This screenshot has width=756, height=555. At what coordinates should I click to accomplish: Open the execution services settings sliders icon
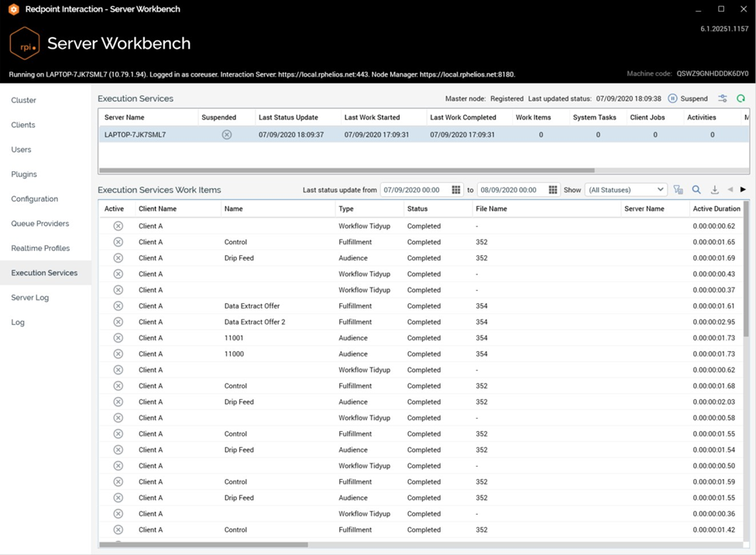pyautogui.click(x=722, y=98)
